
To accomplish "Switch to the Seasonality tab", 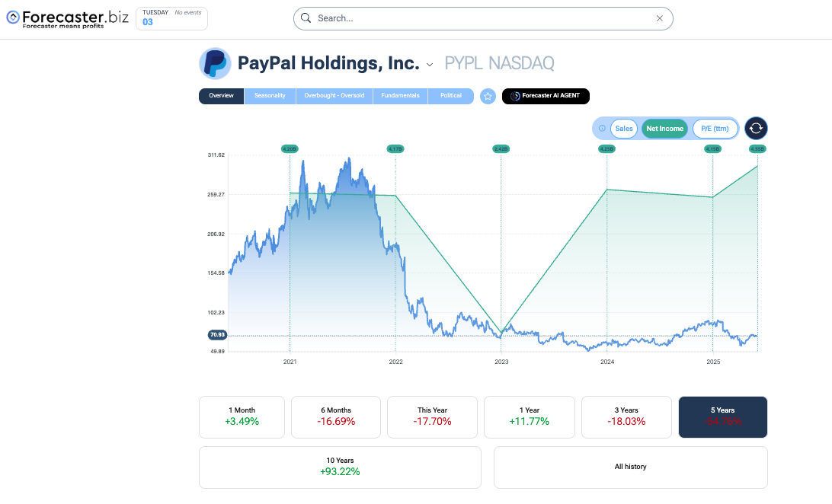I will point(270,96).
